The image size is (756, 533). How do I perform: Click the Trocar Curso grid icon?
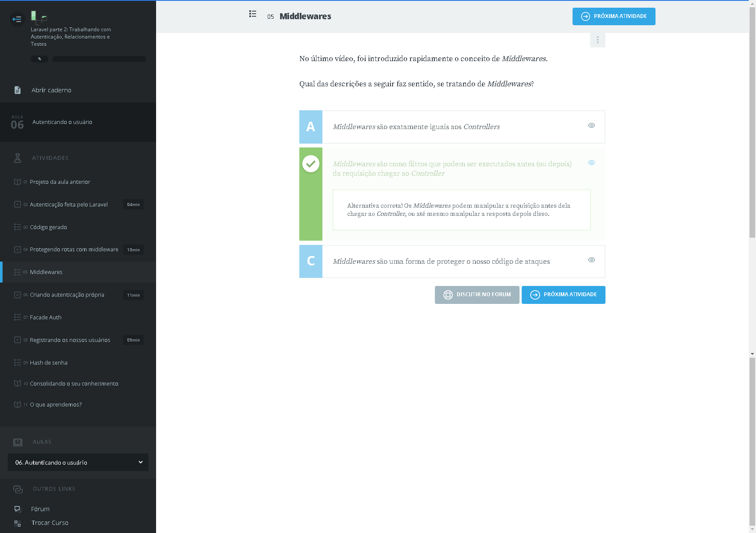18,523
